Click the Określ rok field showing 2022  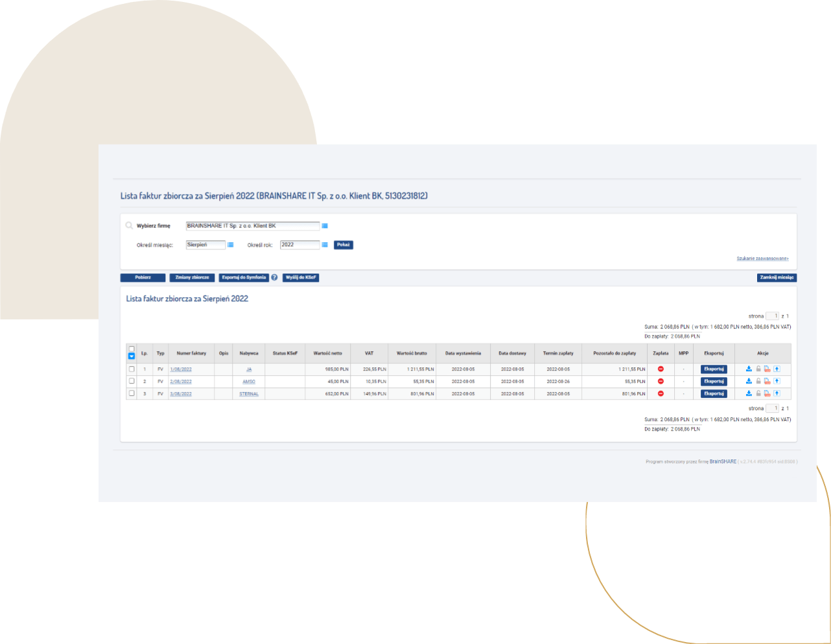click(299, 245)
